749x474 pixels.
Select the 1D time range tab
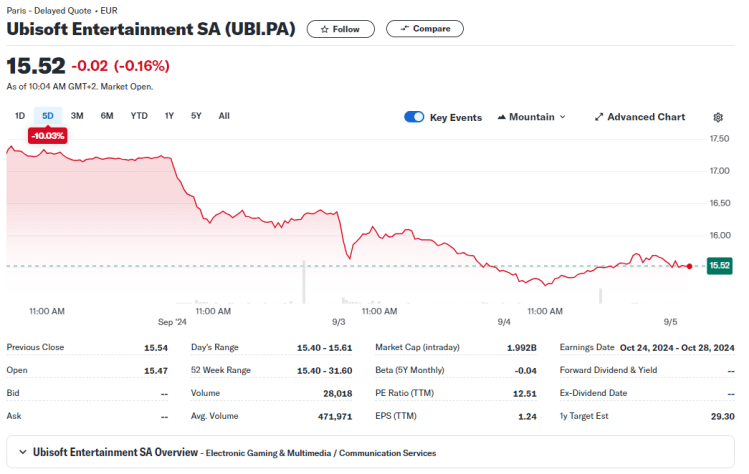click(x=20, y=116)
